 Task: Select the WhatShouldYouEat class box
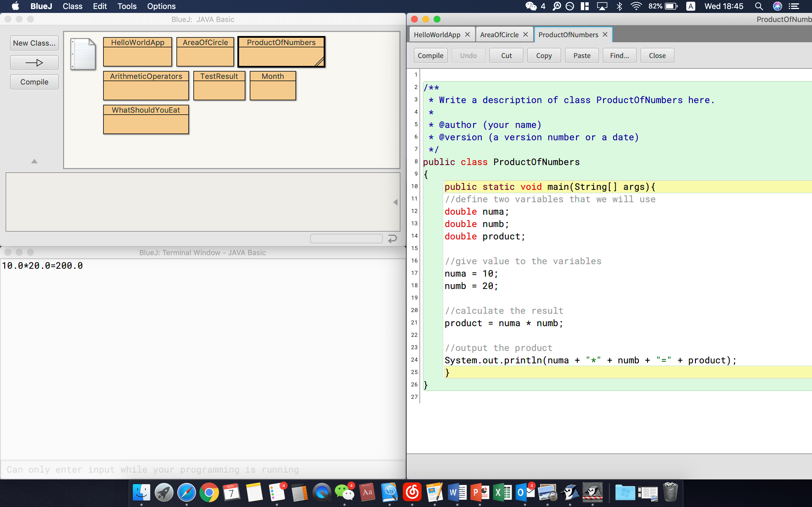pos(146,120)
